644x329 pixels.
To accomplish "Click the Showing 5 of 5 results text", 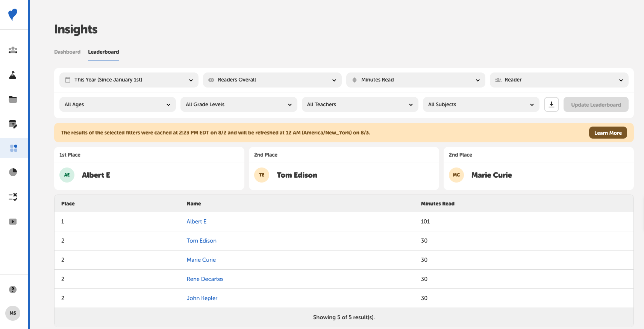I will (344, 317).
